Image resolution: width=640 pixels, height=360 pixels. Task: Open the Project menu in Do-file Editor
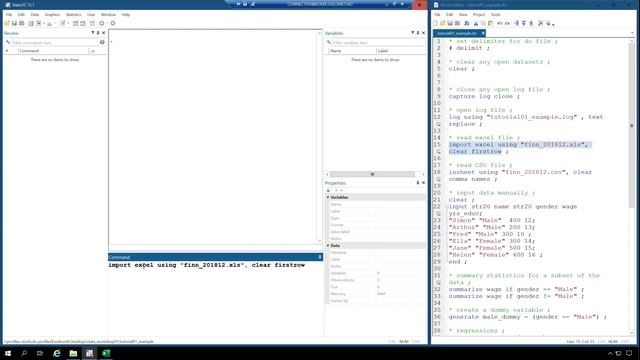click(x=479, y=14)
